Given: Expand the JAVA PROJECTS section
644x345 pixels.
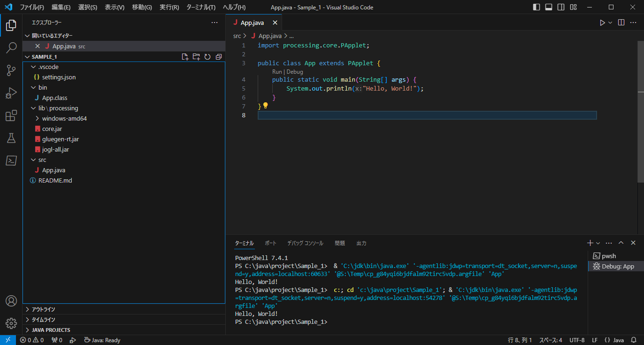Looking at the screenshot, I should click(x=51, y=330).
